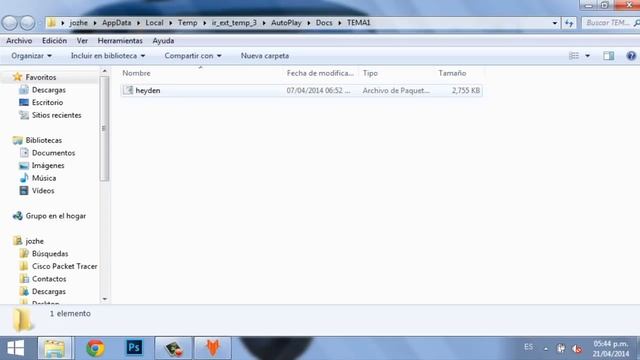The image size is (640, 360).
Task: Select the heyden file
Action: [302, 91]
